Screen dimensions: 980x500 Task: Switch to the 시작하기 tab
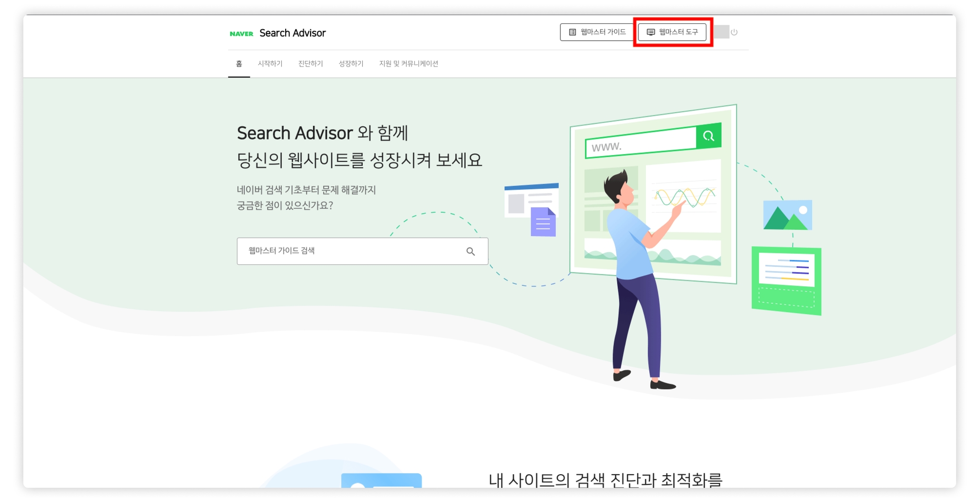[x=270, y=64]
